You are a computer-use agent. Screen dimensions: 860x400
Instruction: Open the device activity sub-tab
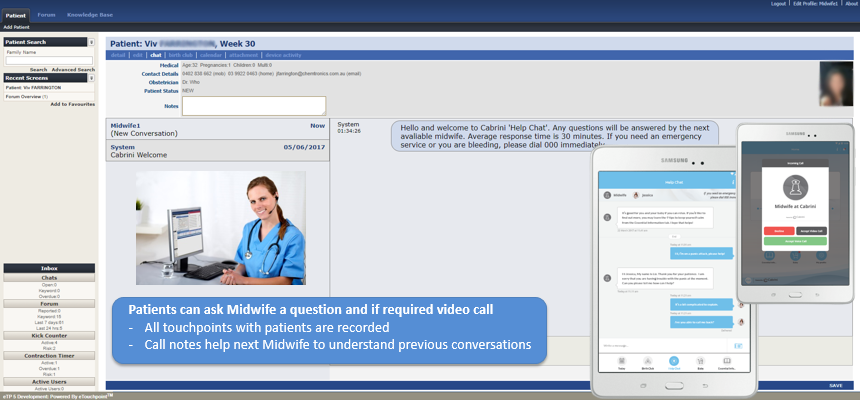(283, 55)
